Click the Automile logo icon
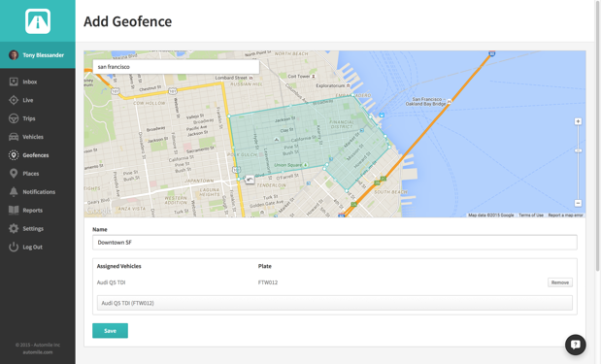 38,21
